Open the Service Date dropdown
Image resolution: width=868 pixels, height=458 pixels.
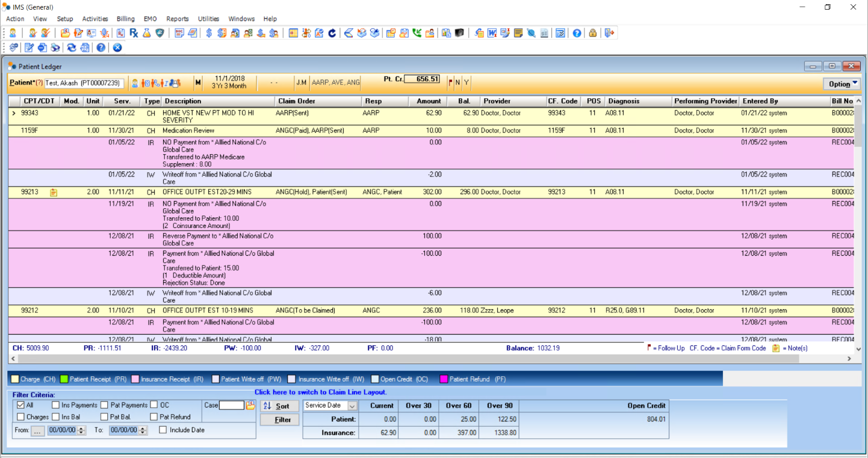click(352, 406)
